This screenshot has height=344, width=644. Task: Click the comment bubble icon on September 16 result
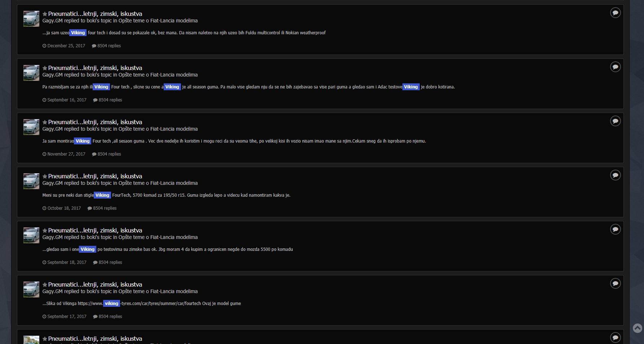(615, 67)
